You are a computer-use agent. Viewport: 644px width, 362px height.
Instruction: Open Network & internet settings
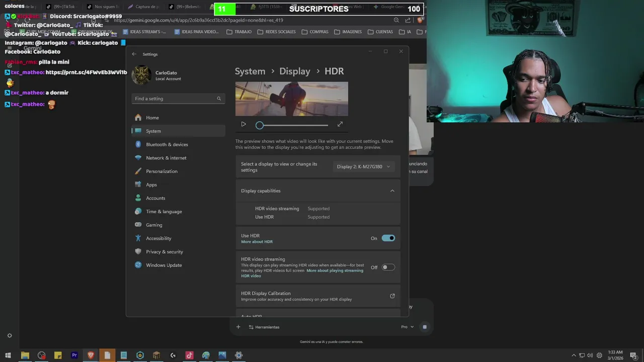click(x=178, y=158)
